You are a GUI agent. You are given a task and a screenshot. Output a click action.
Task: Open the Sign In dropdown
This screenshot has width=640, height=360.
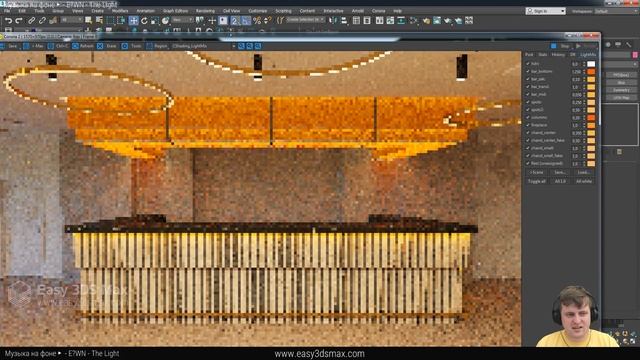tap(546, 11)
